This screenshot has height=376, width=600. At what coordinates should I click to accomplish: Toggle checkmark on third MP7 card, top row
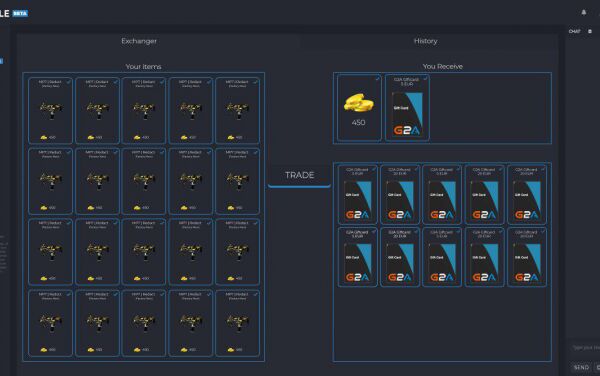(162, 81)
